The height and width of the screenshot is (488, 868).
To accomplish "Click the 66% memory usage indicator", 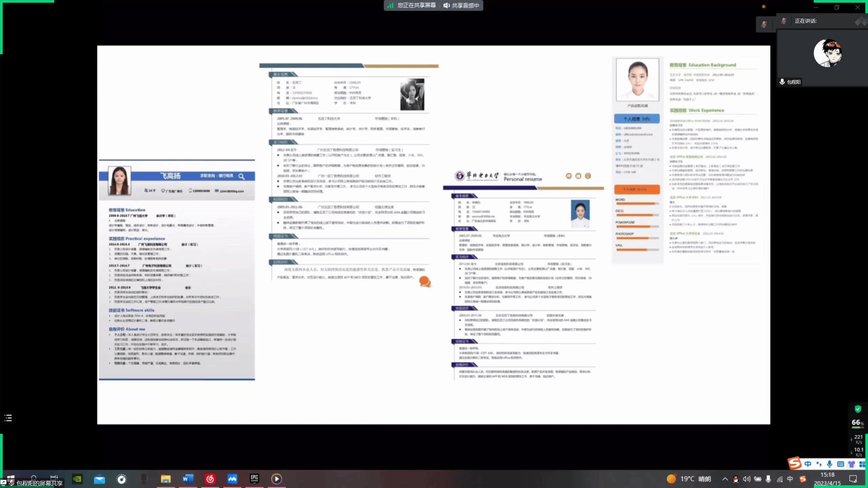I will [857, 422].
